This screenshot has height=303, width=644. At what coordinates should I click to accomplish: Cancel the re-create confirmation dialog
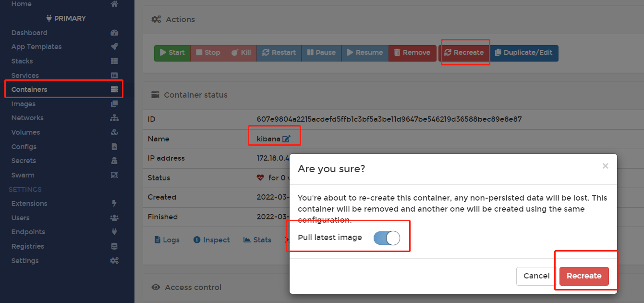click(x=536, y=276)
